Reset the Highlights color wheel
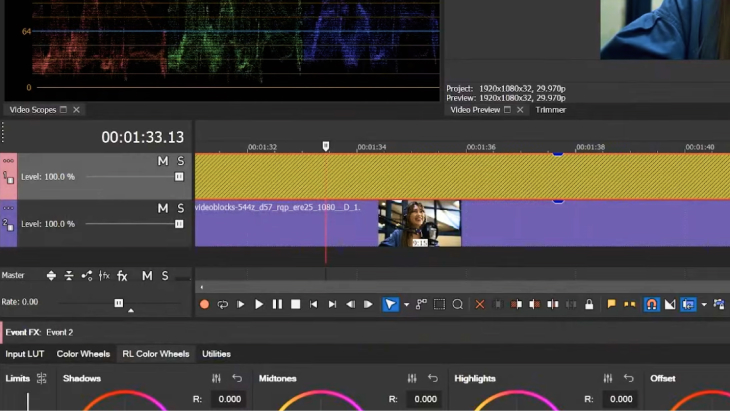This screenshot has height=411, width=730. click(x=629, y=378)
